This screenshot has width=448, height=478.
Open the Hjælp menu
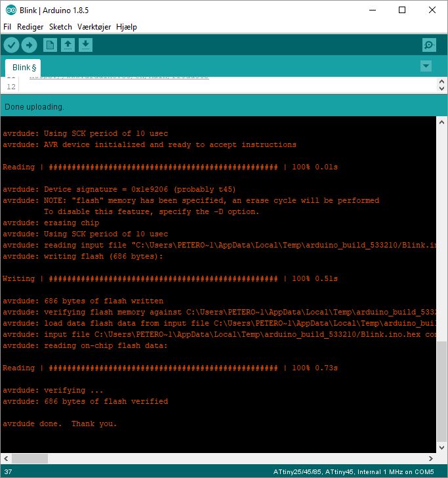tap(127, 27)
